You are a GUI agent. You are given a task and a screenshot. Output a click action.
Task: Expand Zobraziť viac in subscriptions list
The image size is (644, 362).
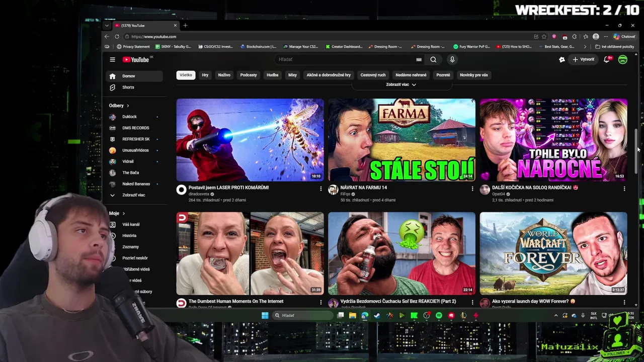134,195
